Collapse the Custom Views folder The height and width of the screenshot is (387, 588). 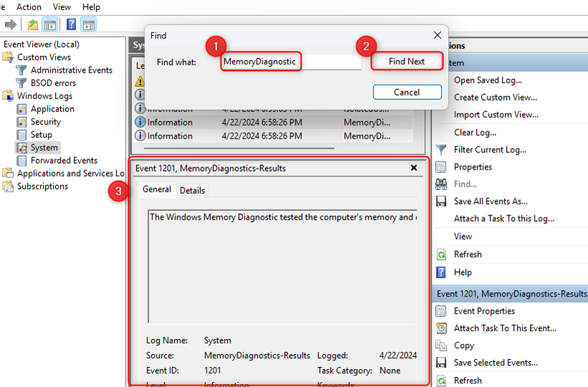[x=44, y=57]
